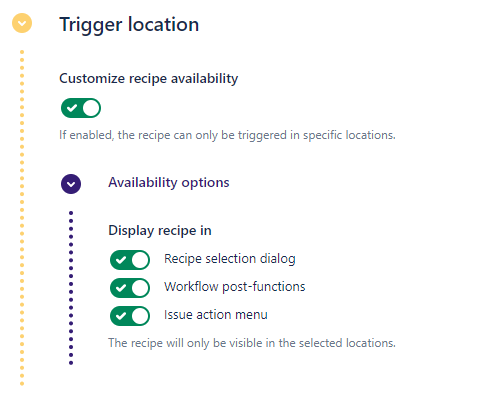Toggle off Workflow post-functions switch
This screenshot has height=401, width=502.
(x=130, y=288)
